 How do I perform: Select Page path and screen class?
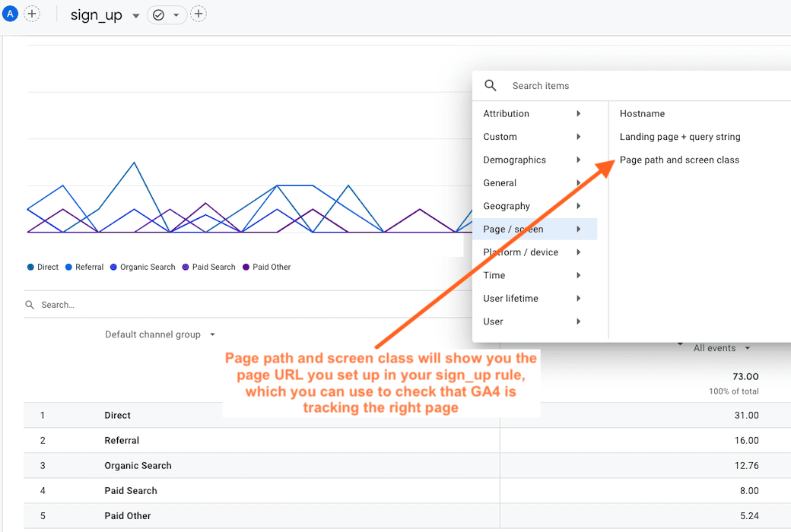pos(679,160)
